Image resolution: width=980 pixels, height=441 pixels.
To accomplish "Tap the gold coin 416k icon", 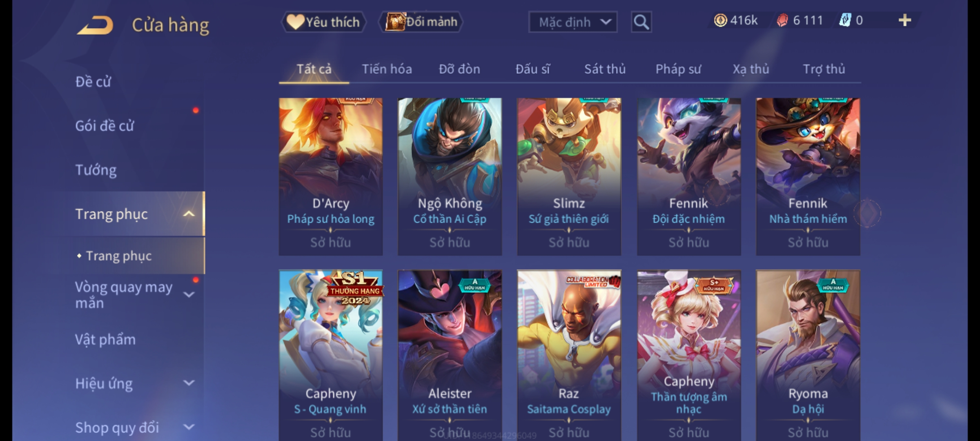I will [x=720, y=20].
